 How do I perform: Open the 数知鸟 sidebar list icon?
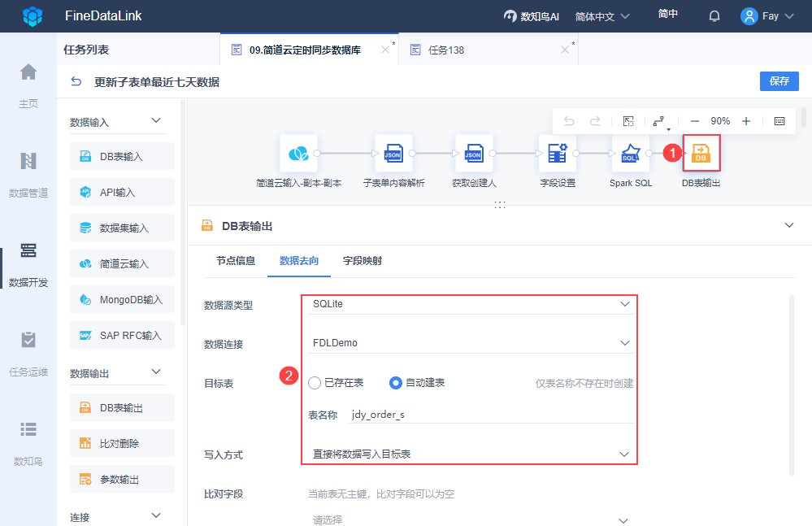[x=28, y=429]
